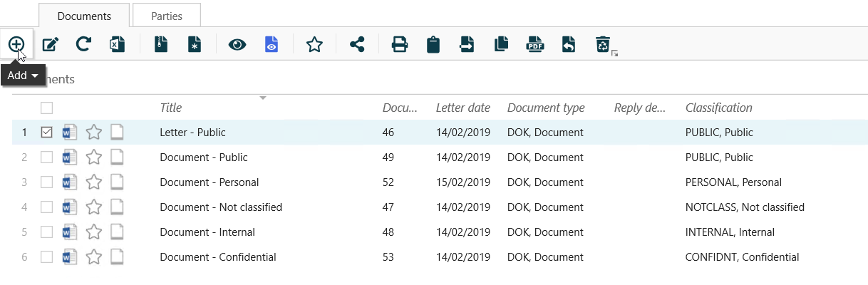Tick the checkbox for Document - Personal

[47, 182]
